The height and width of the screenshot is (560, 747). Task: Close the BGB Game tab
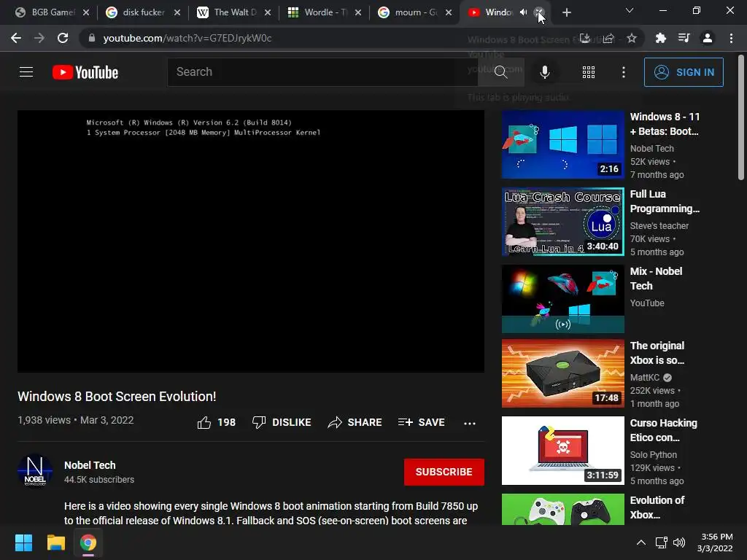point(86,12)
